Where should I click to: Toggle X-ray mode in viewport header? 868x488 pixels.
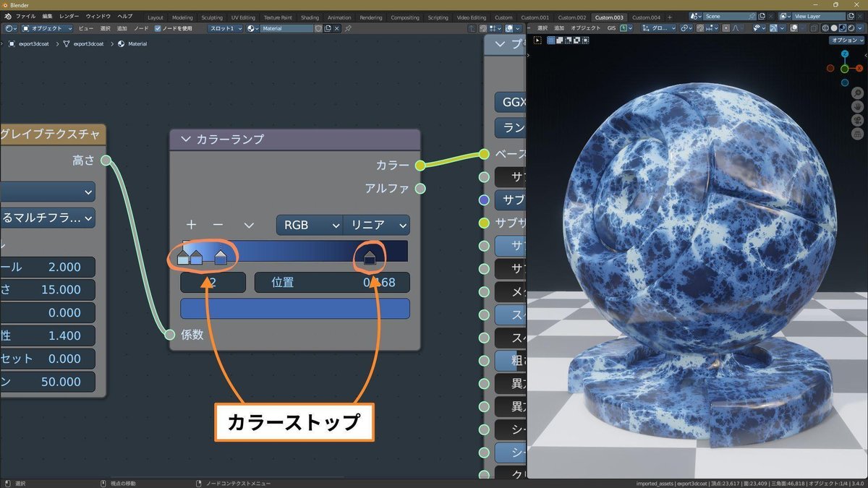point(813,28)
